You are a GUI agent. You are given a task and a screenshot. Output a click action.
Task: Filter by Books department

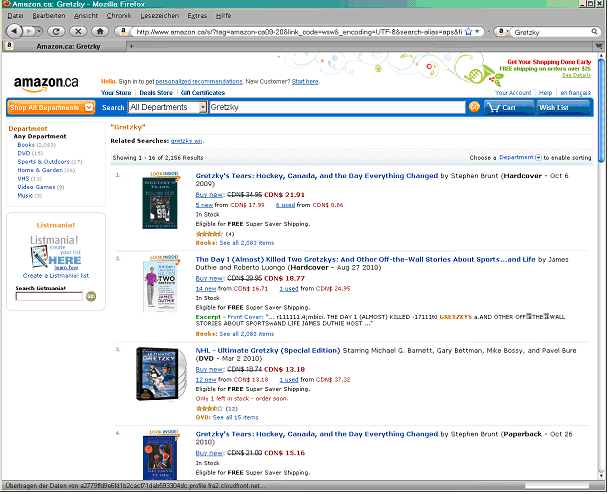coord(26,145)
